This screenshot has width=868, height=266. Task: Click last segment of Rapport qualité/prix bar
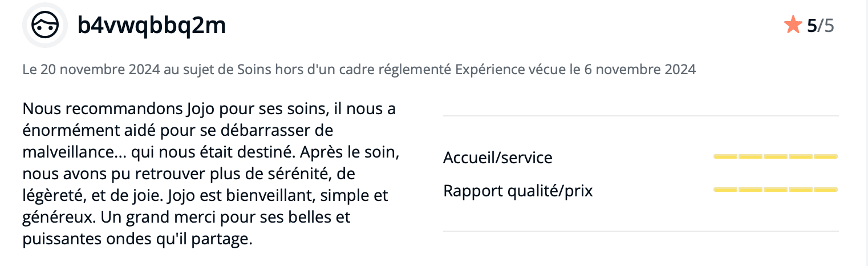coord(826,189)
